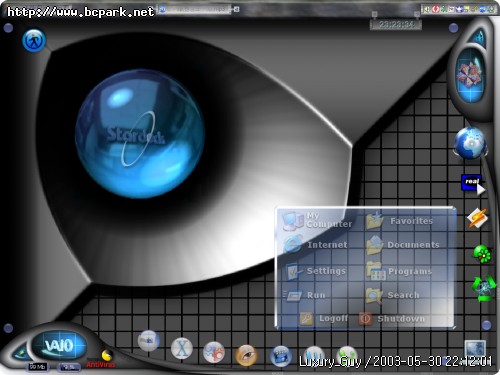The height and width of the screenshot is (375, 500).
Task: Open My Computer in the menu
Action: [317, 220]
